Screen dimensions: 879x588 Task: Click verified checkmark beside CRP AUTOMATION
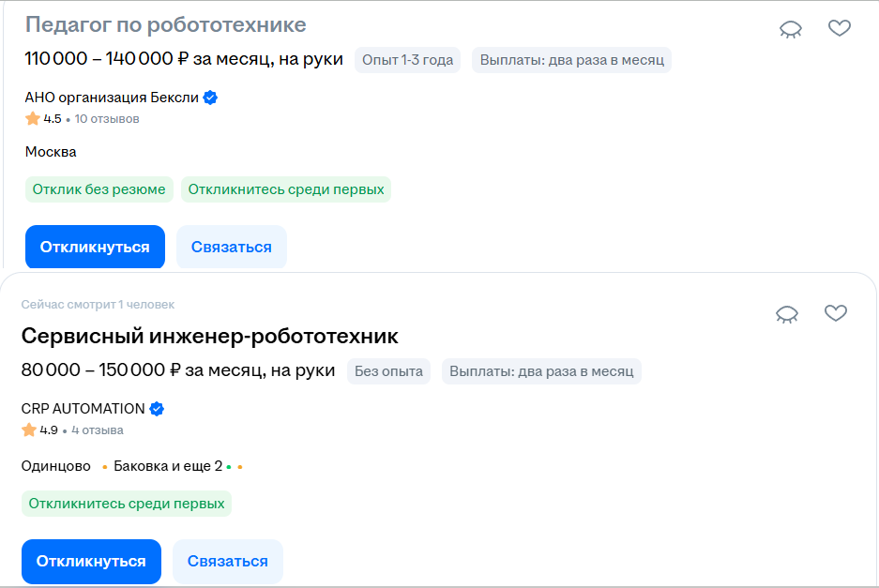click(x=158, y=409)
